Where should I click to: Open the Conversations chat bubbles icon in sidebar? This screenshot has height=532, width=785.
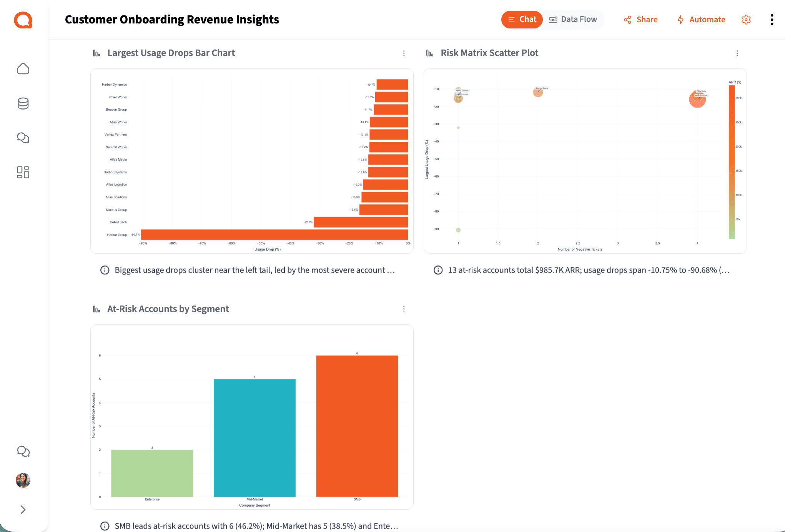(x=23, y=138)
